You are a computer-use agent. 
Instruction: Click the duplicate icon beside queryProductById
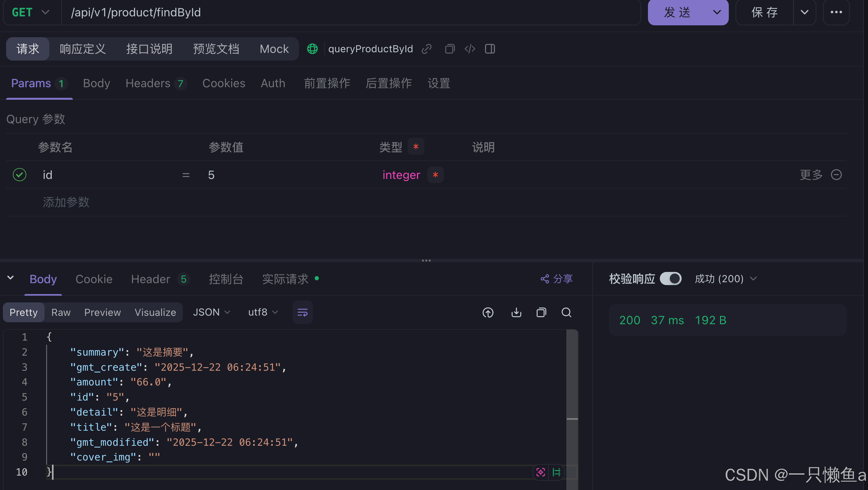[449, 49]
